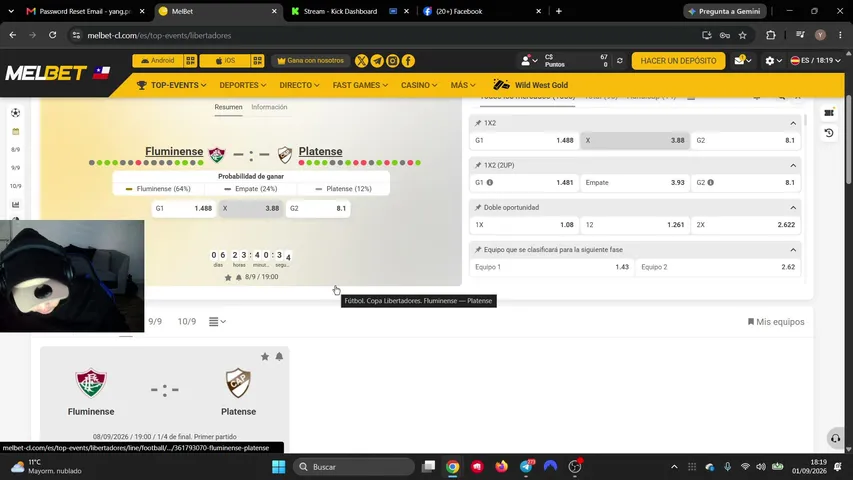
Task: Switch to the Información tab
Action: (269, 107)
